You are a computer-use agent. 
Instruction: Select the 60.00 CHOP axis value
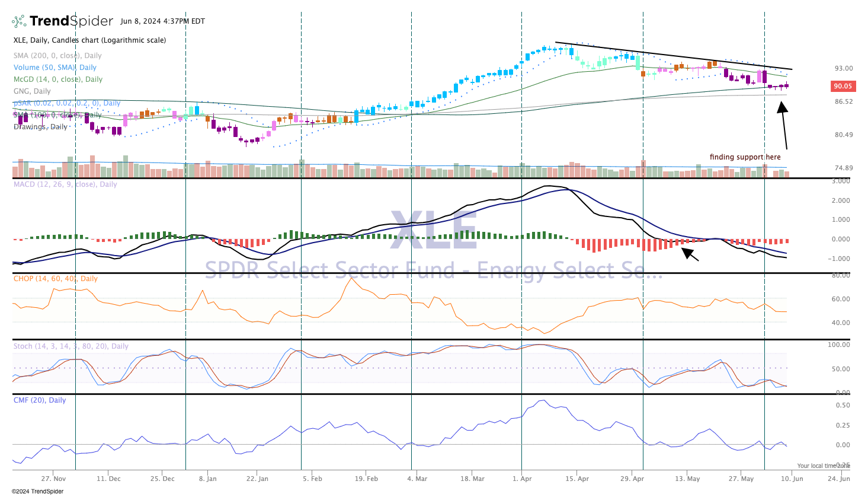point(841,299)
